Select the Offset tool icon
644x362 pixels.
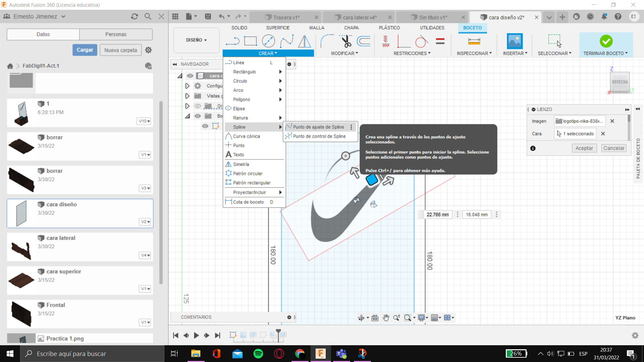pos(364,41)
